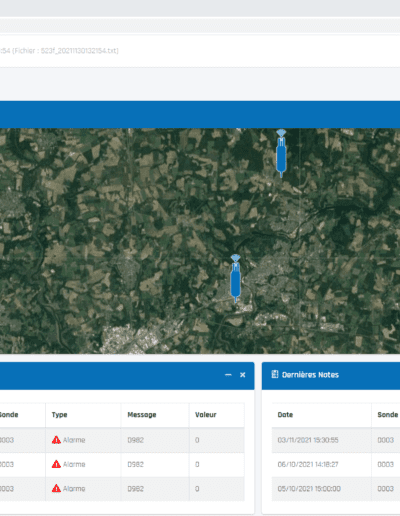This screenshot has height=516, width=400.
Task: Click the upper probe marker on map
Action: (x=281, y=153)
